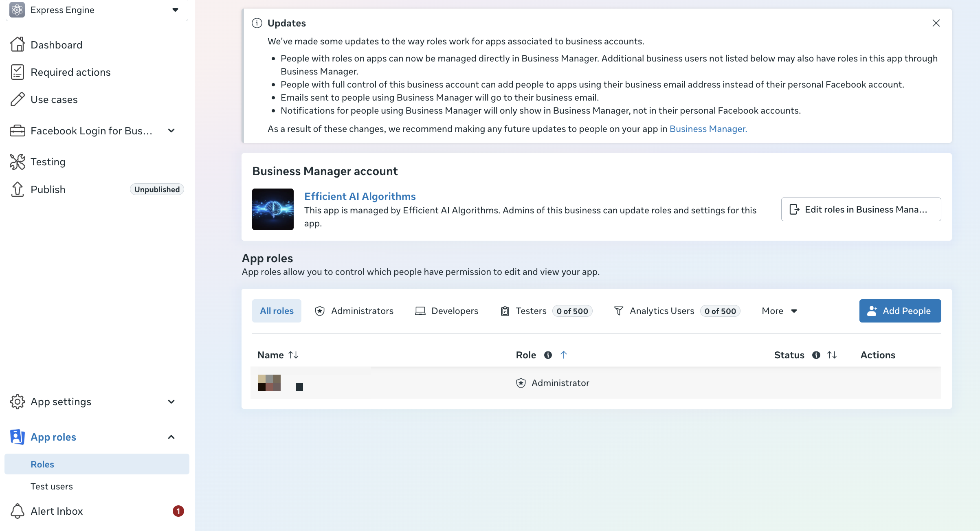The height and width of the screenshot is (531, 980).
Task: Collapse the App roles section
Action: [171, 437]
